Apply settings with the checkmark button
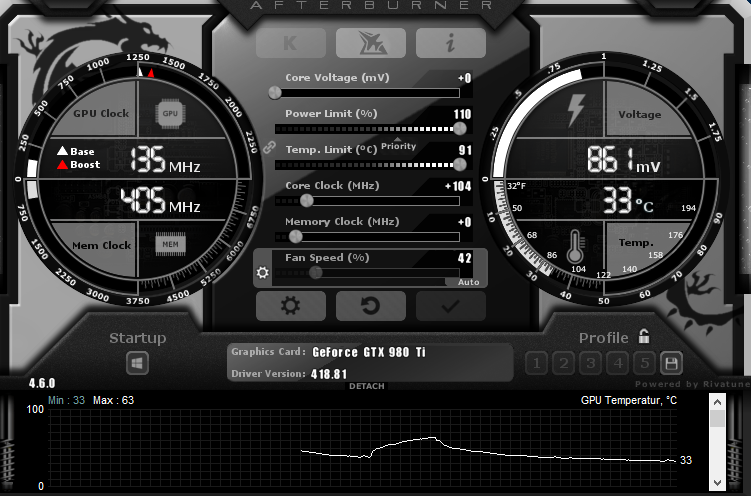 (x=451, y=305)
